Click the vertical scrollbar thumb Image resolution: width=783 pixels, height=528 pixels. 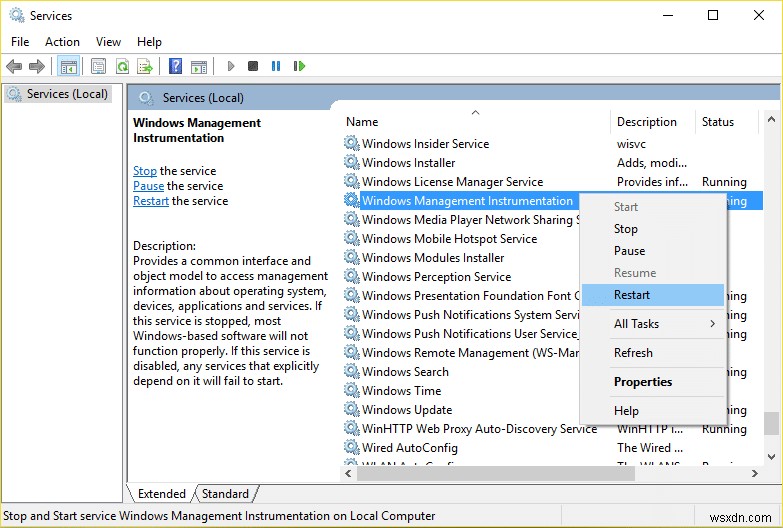point(771,423)
